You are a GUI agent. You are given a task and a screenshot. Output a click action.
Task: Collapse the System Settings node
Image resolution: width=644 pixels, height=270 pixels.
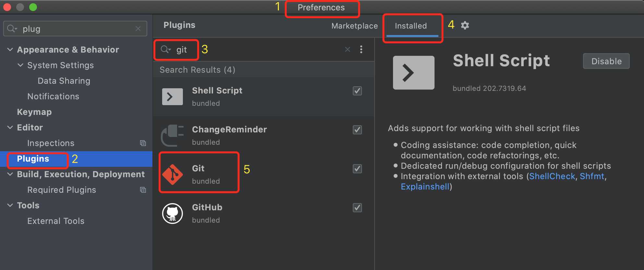(20, 65)
